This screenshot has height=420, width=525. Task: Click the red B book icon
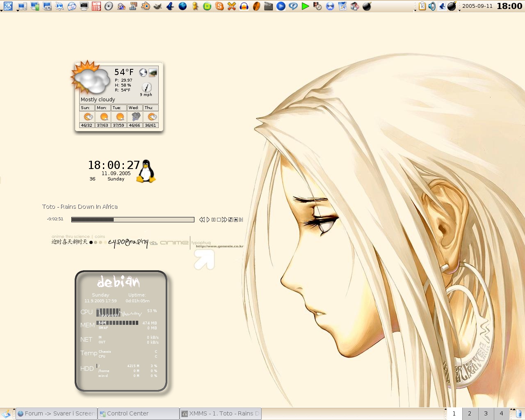pos(96,6)
